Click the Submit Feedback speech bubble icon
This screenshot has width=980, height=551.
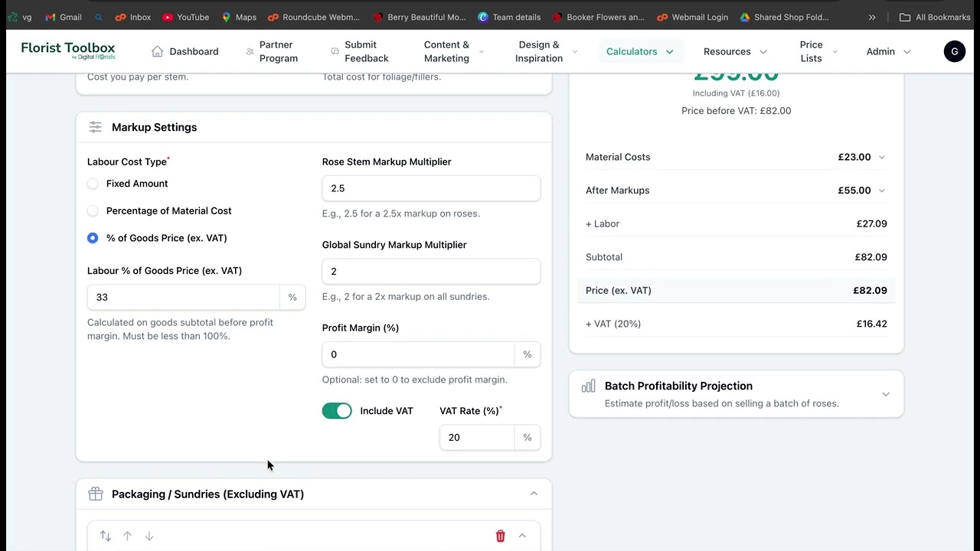(335, 51)
